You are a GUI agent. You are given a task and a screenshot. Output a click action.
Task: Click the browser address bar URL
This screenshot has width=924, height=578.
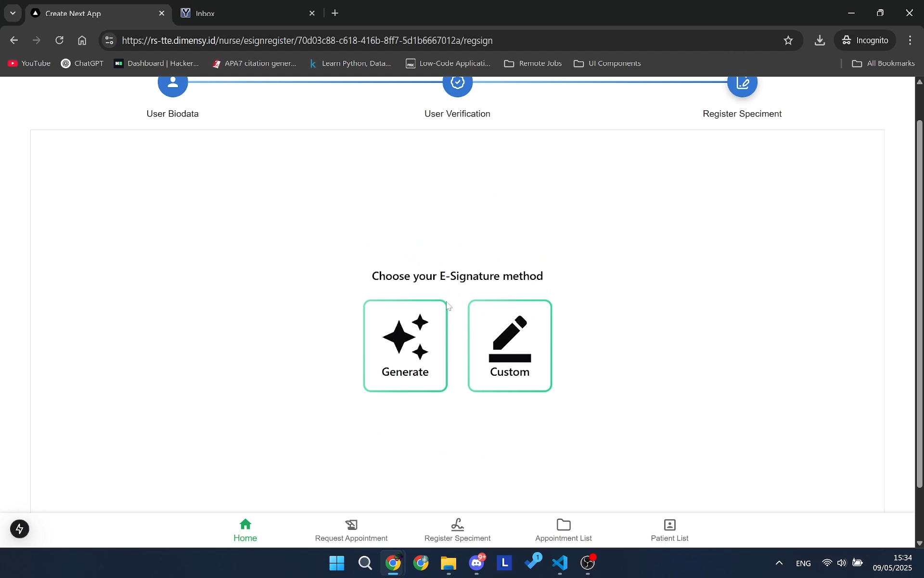coord(308,40)
